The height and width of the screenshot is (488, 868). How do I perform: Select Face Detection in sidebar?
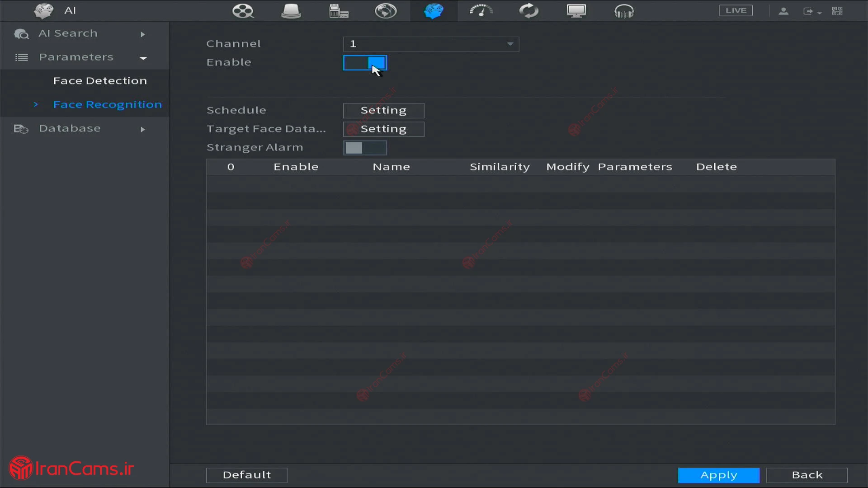[100, 81]
